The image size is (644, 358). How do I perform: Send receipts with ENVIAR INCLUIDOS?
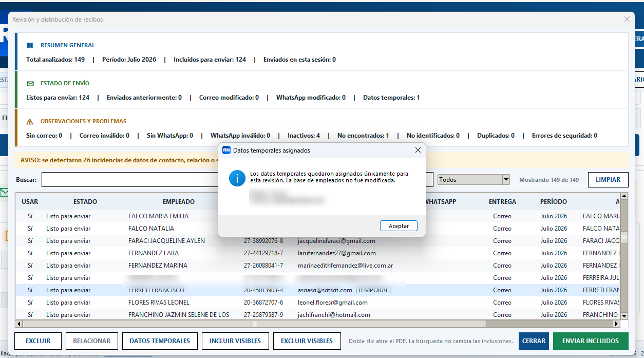point(591,341)
